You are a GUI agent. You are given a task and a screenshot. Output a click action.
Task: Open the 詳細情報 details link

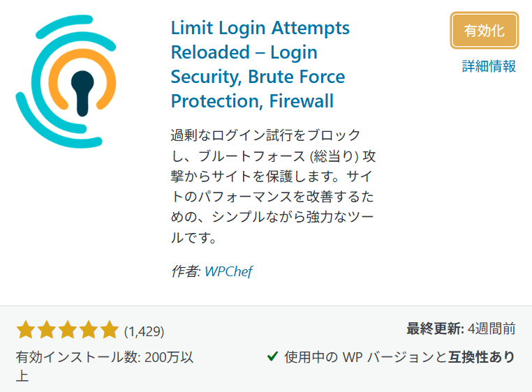pyautogui.click(x=489, y=66)
